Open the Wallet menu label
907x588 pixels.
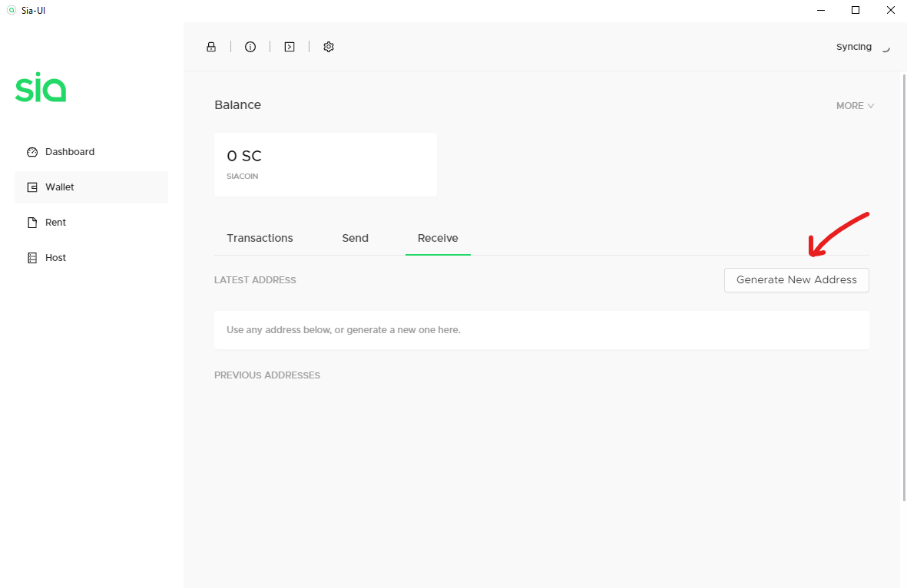tap(60, 187)
